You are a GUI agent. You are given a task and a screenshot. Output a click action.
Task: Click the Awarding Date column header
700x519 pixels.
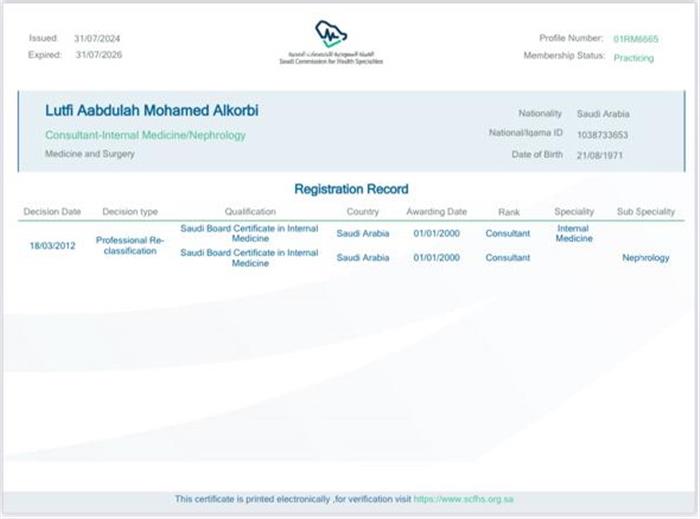(x=436, y=212)
